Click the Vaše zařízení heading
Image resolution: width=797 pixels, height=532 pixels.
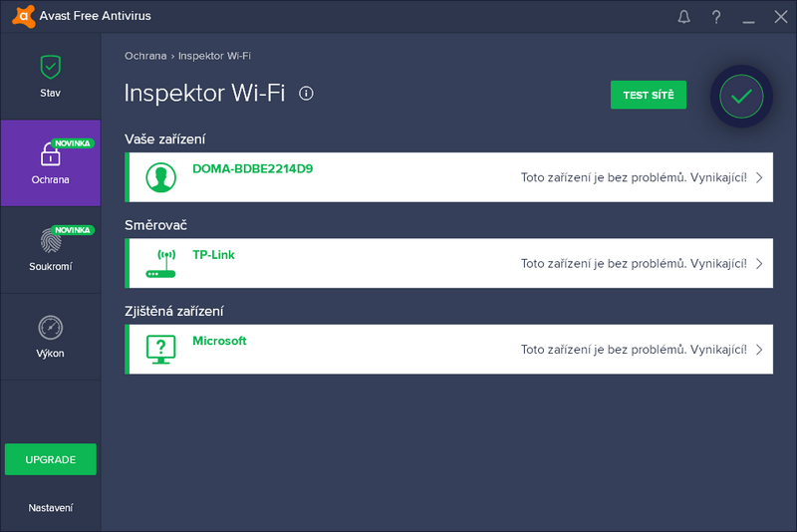[164, 139]
